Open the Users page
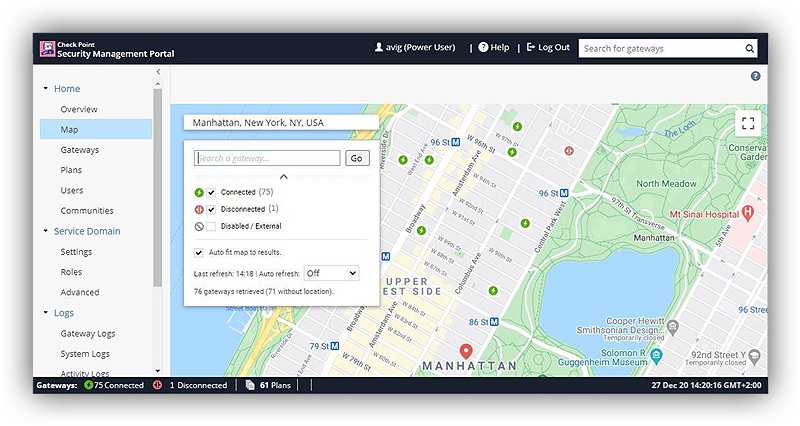The image size is (800, 426). pos(71,190)
